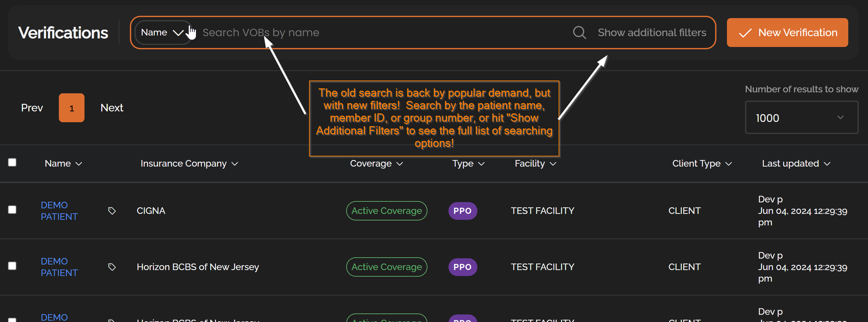The image size is (868, 322).
Task: Open the Name search-type dropdown
Action: [162, 33]
